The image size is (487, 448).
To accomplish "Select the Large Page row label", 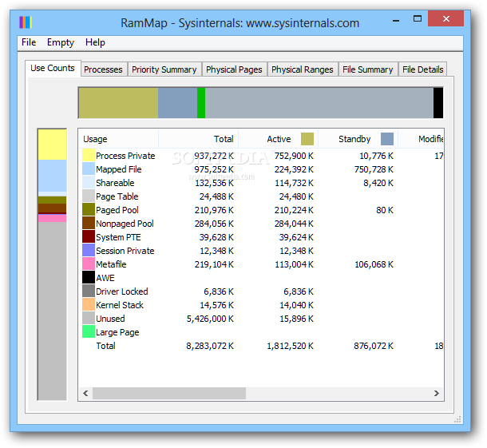I will tap(117, 332).
